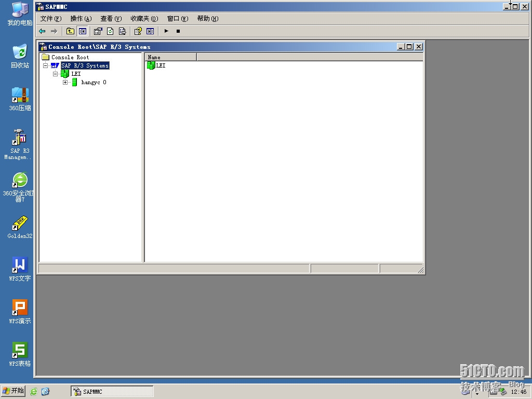Close the Console Root child window
Screen dimensions: 532x399
pyautogui.click(x=419, y=46)
